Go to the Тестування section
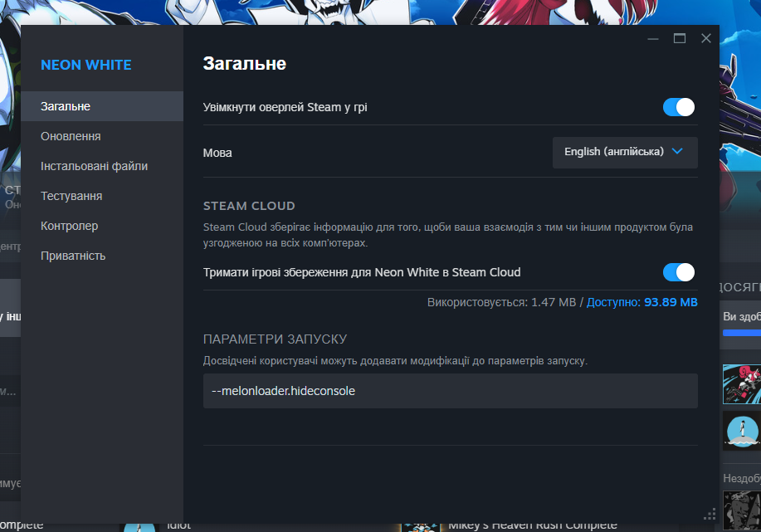This screenshot has width=761, height=532. click(x=71, y=196)
